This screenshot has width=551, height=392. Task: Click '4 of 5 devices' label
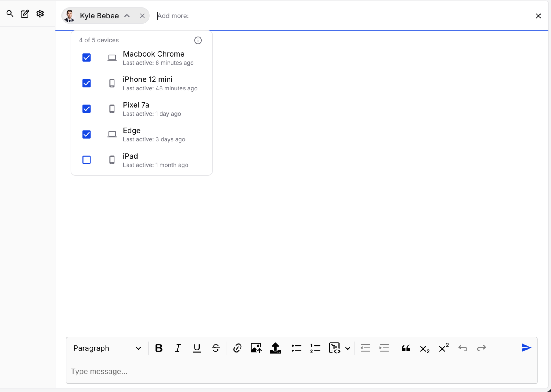point(99,40)
